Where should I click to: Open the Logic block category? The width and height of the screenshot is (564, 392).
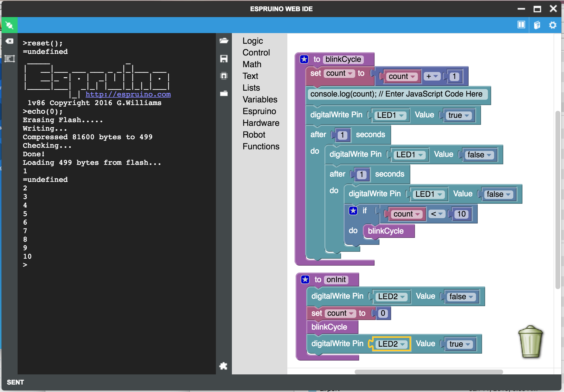pos(253,41)
